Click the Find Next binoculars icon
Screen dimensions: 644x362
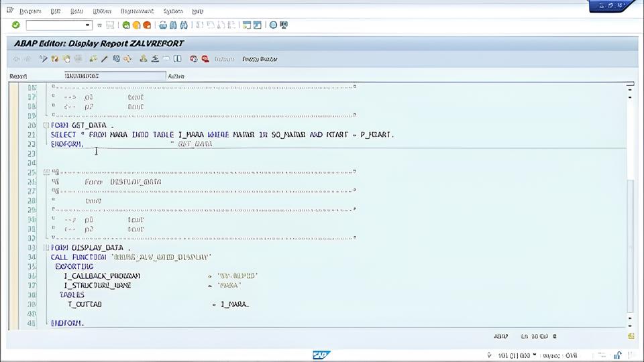[x=184, y=25]
